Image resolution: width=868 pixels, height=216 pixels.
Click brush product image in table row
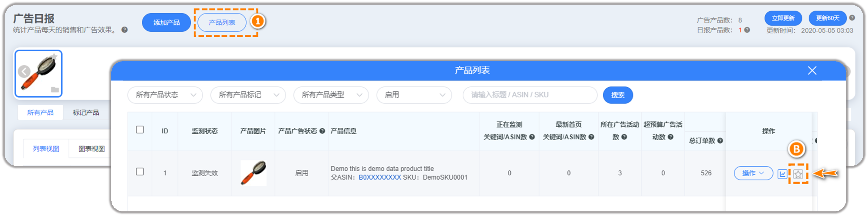coord(253,173)
